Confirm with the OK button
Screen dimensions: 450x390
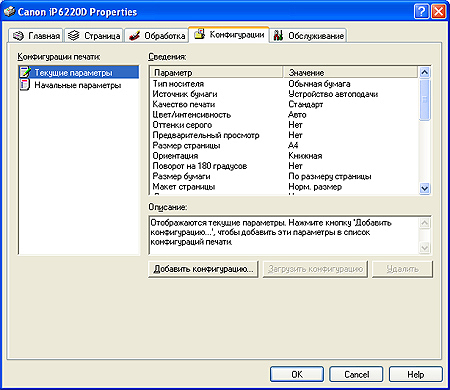click(x=297, y=374)
